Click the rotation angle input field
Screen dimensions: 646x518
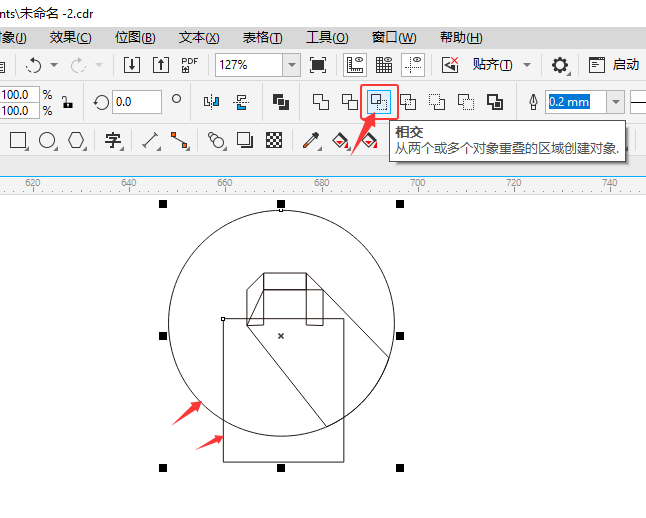(x=137, y=102)
